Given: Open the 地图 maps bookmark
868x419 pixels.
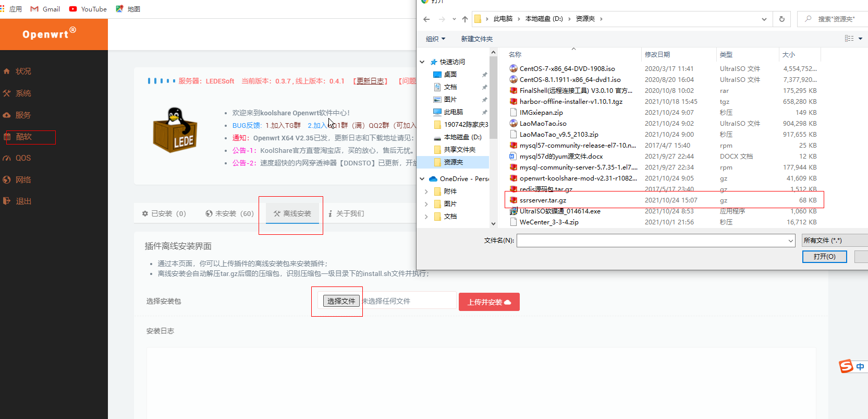Looking at the screenshot, I should click(x=128, y=9).
